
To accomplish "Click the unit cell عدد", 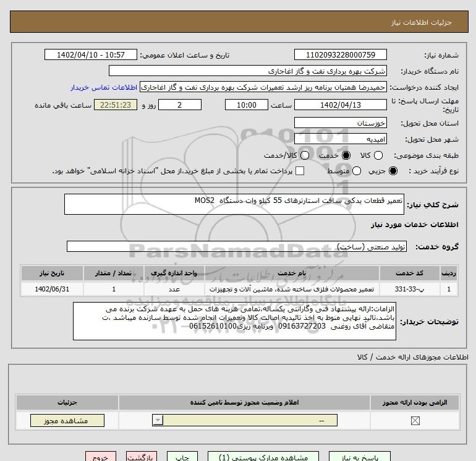I will 174,289.
